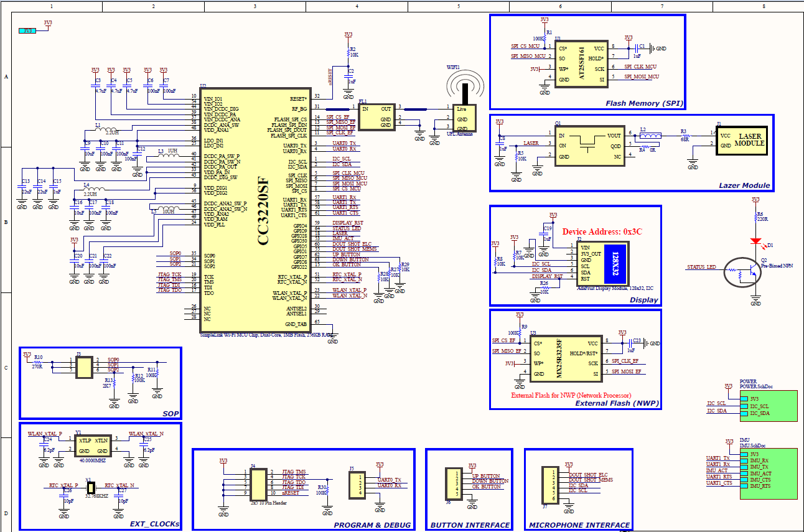
Task: Select the J5 UART debug header
Action: tap(356, 485)
